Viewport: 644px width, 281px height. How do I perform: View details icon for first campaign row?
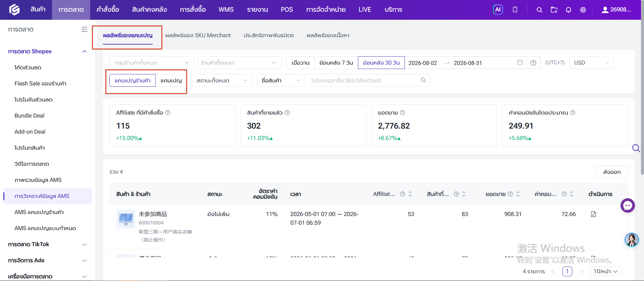tap(593, 214)
